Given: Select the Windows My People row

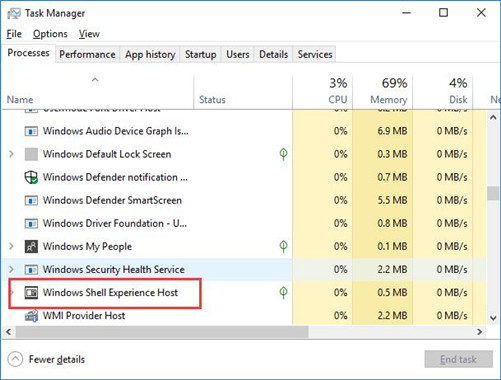Looking at the screenshot, I should click(x=243, y=246).
